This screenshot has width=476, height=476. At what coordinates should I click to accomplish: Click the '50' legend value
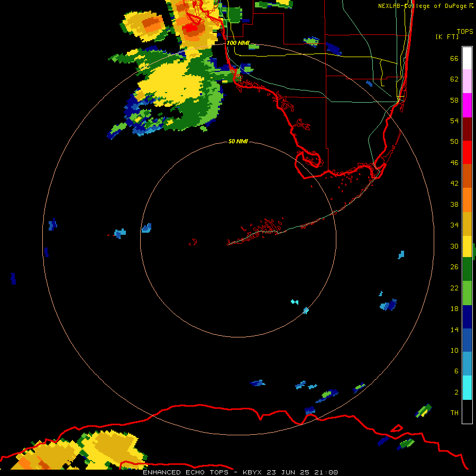[x=454, y=142]
